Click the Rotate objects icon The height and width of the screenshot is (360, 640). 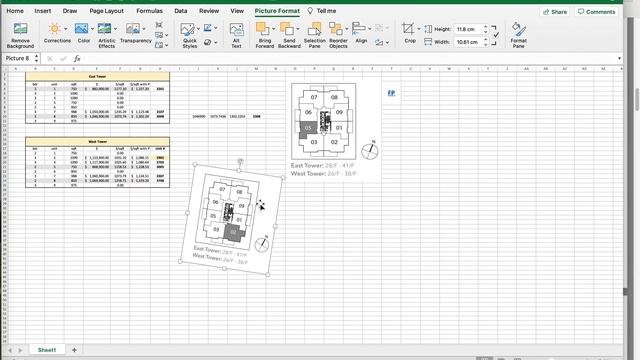pyautogui.click(x=379, y=42)
